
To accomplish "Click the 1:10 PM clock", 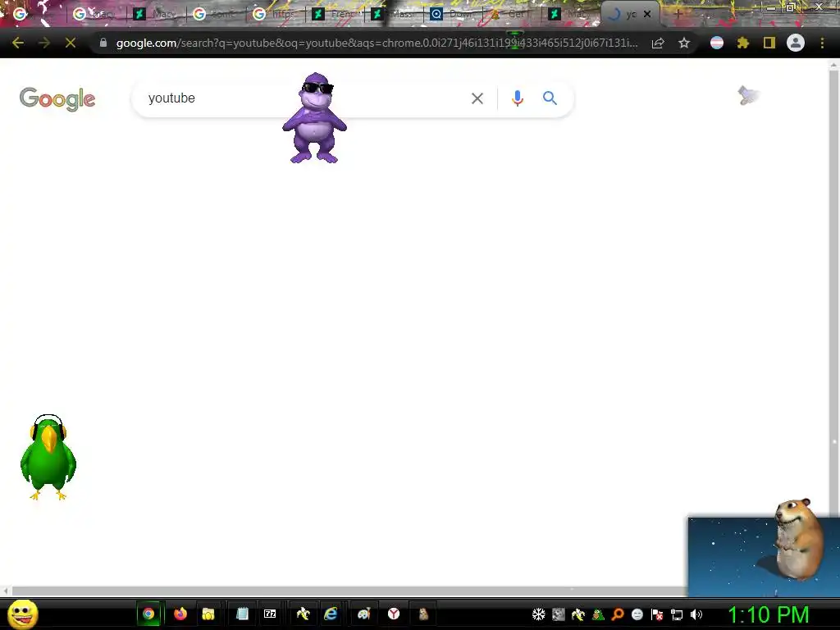I will (768, 614).
